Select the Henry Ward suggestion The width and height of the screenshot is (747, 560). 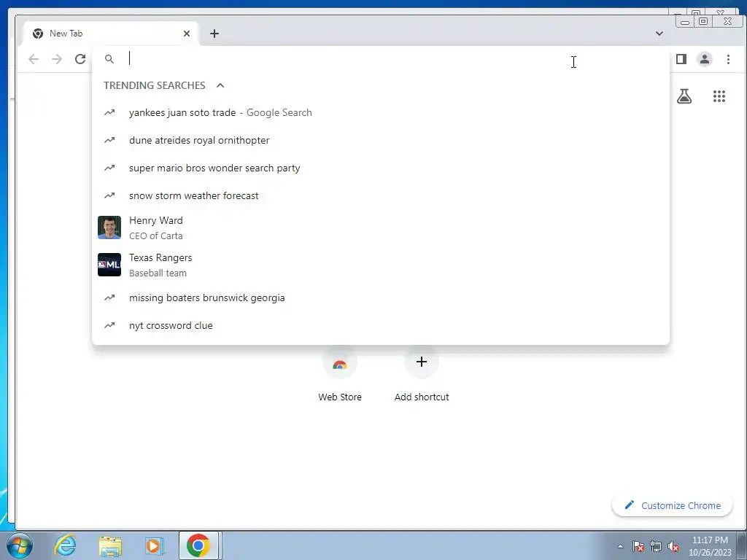[x=381, y=227]
